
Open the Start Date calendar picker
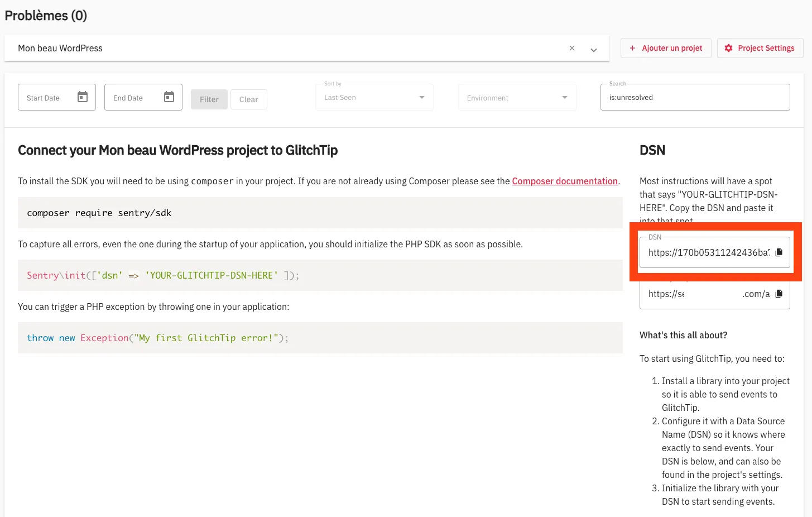point(83,97)
